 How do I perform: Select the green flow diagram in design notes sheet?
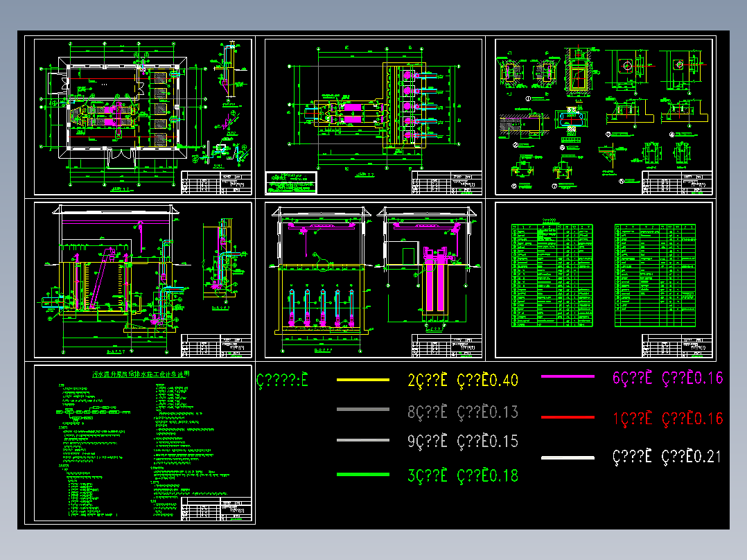coord(93,413)
